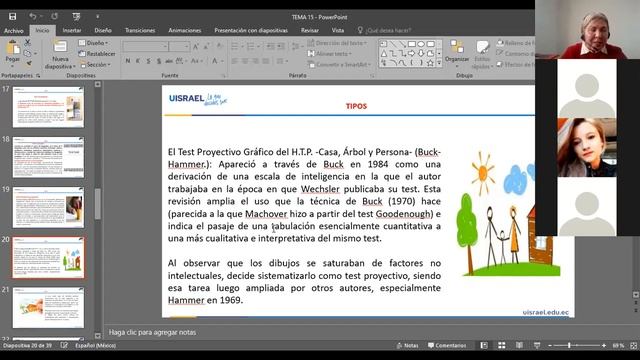The image size is (640, 360).
Task: Click the zoom slider handle
Action: point(569,345)
